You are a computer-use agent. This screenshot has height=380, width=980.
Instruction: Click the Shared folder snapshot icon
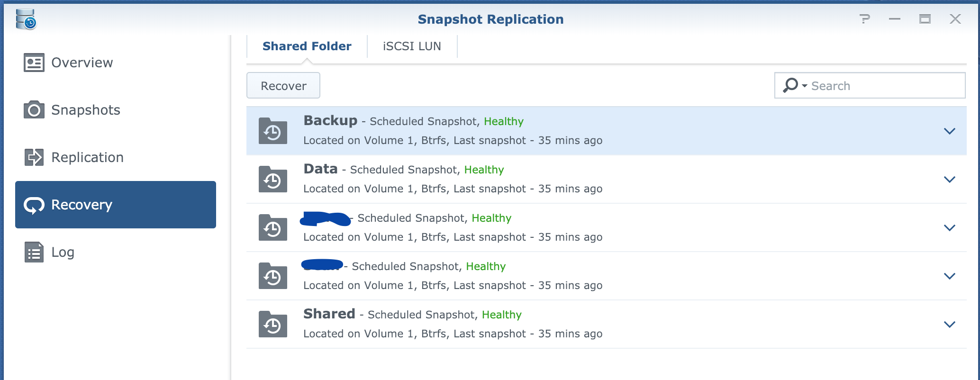(x=273, y=324)
